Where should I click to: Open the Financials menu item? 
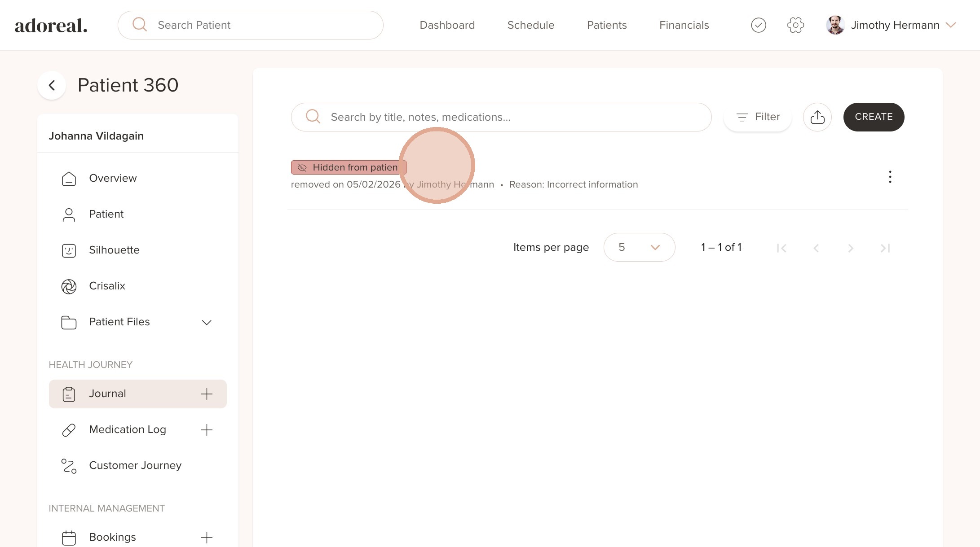click(x=684, y=25)
